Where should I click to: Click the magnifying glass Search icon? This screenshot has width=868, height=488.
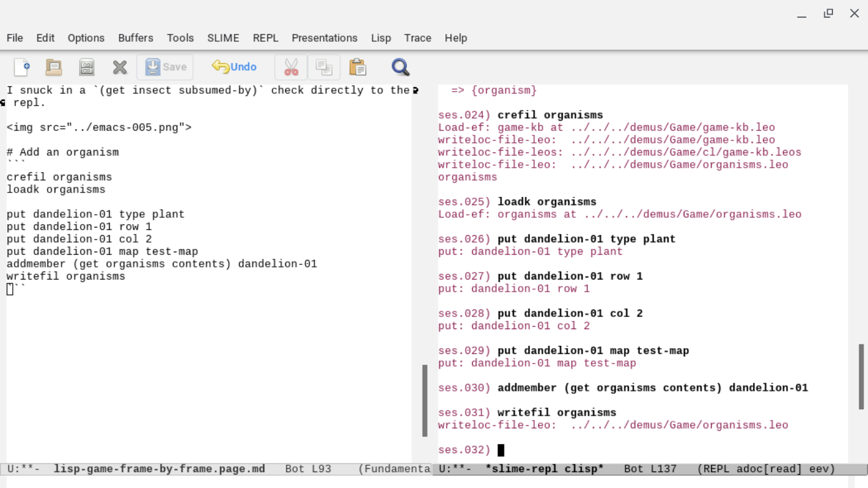tap(400, 67)
